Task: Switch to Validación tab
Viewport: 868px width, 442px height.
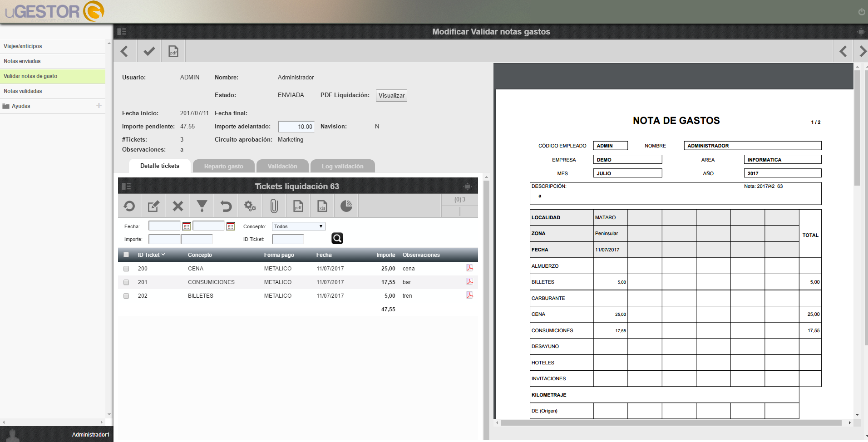Action: click(282, 167)
